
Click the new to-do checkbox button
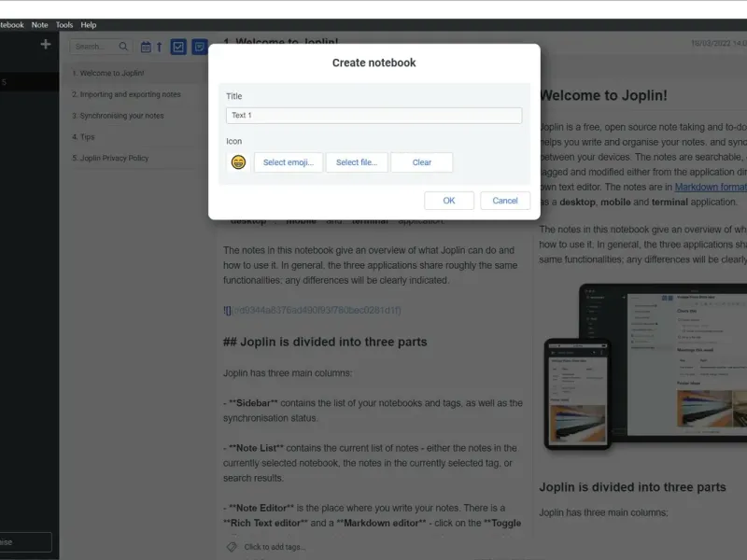coord(178,47)
